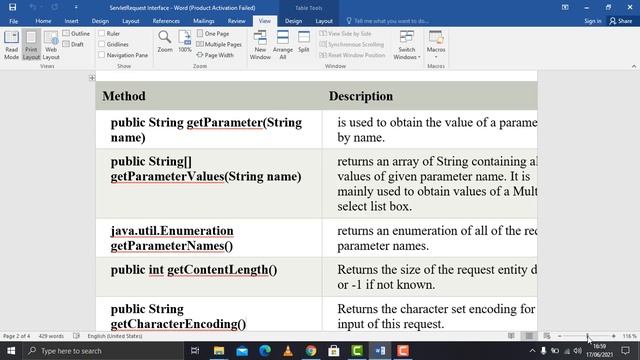
Task: Click the Undo arrow icon
Action: tap(33, 7)
